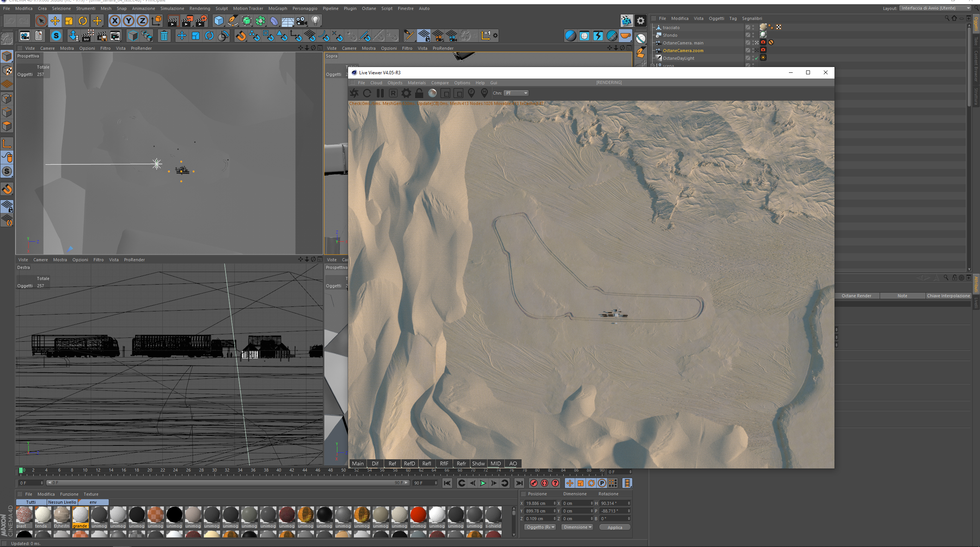
Task: Open Octane settings gear in Live Viewer
Action: (406, 93)
